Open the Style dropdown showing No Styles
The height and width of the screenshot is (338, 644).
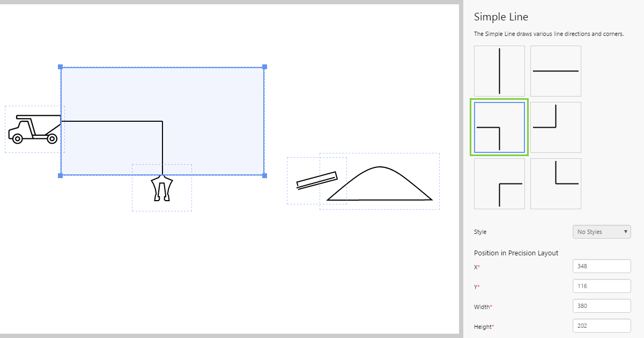[602, 232]
